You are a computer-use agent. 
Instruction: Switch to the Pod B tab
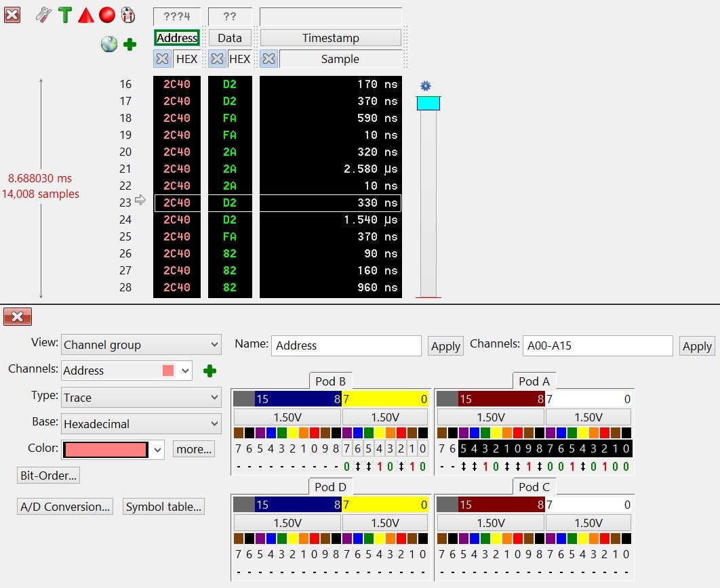coord(331,381)
